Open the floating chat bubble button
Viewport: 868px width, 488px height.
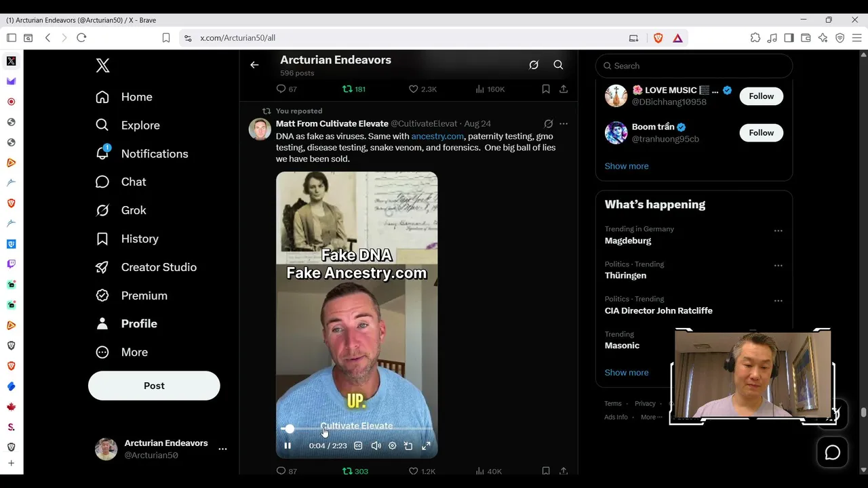pyautogui.click(x=833, y=453)
